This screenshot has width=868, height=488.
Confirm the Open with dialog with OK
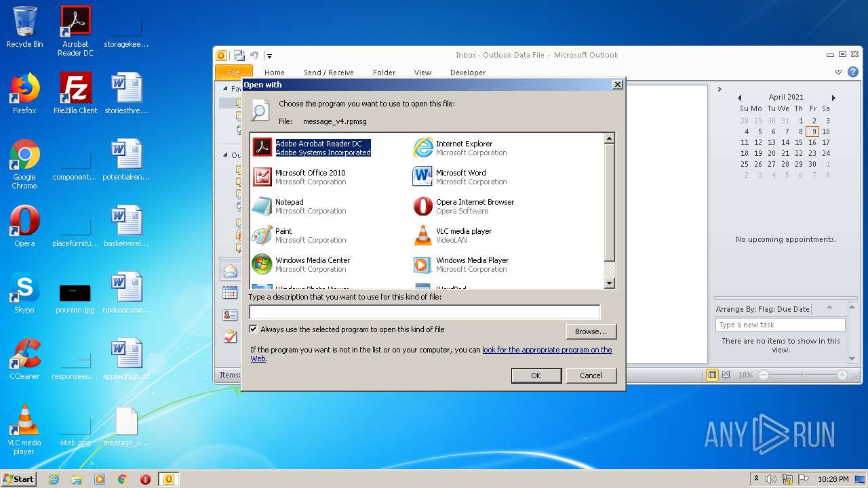tap(536, 375)
